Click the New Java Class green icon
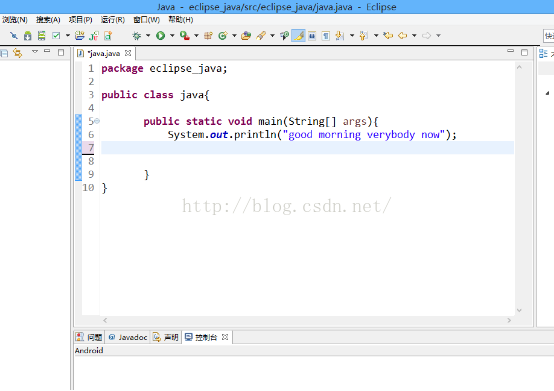The image size is (554, 391). pos(223,36)
